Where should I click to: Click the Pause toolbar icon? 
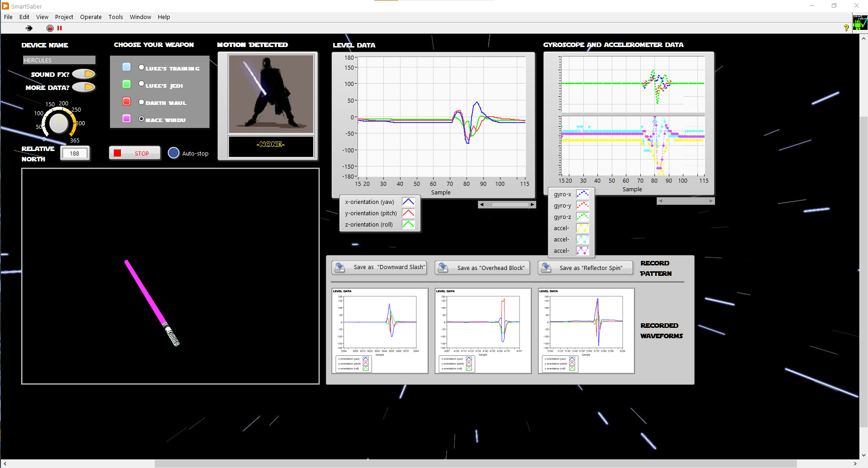pos(59,28)
